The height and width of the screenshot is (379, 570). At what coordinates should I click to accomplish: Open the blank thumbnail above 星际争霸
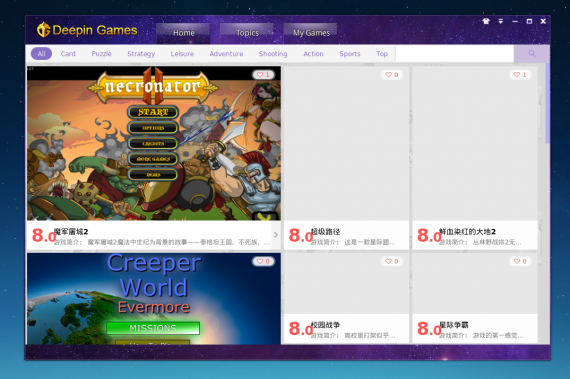coord(475,283)
